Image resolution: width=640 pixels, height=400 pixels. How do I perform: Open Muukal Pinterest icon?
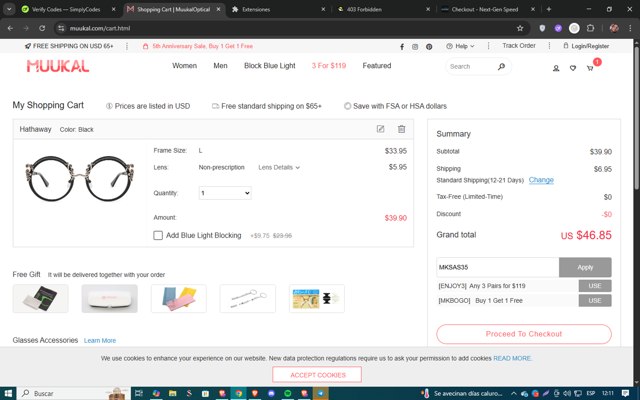[429, 47]
